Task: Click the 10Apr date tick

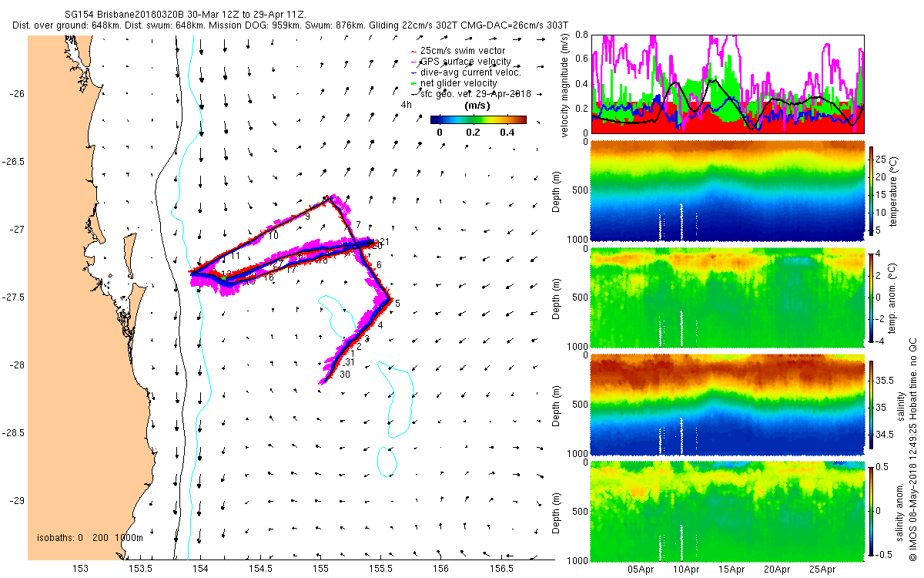Action: click(x=686, y=570)
